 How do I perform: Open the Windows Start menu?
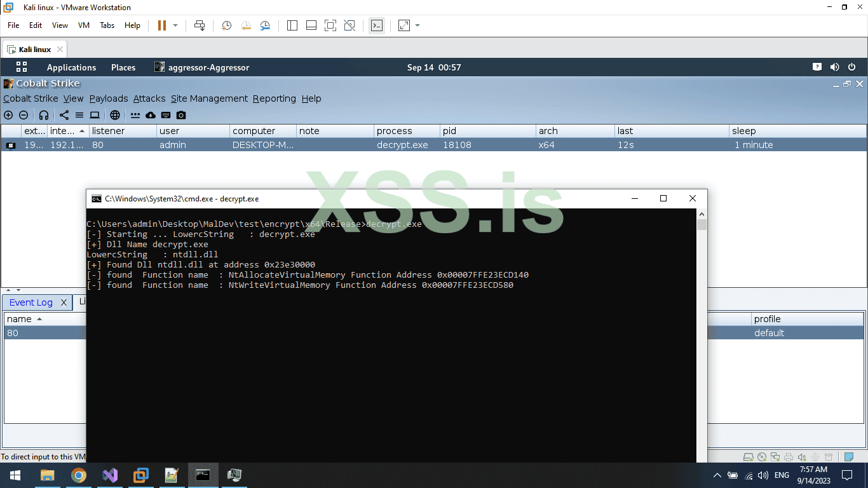click(15, 475)
